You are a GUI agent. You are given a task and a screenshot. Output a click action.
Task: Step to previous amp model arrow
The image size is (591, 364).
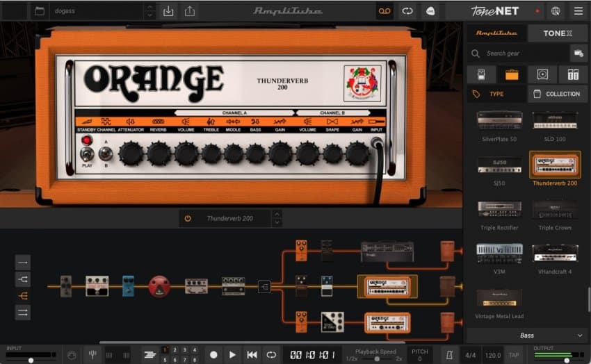(x=277, y=214)
